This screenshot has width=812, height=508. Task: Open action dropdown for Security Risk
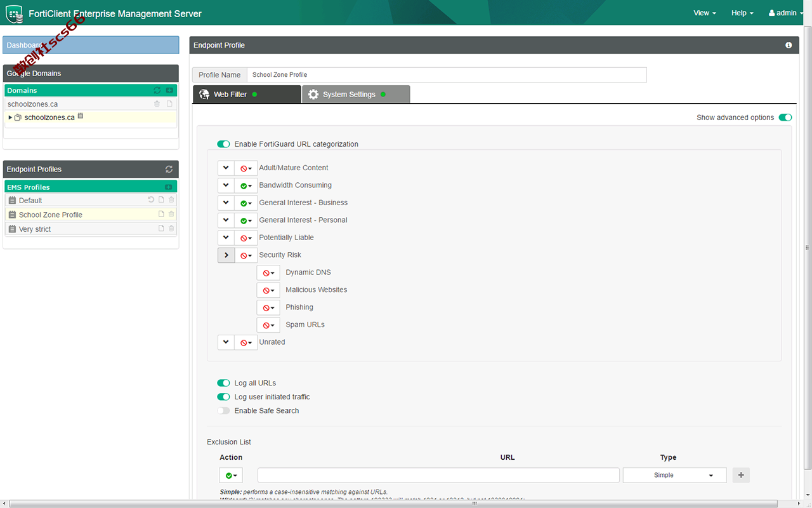(246, 255)
